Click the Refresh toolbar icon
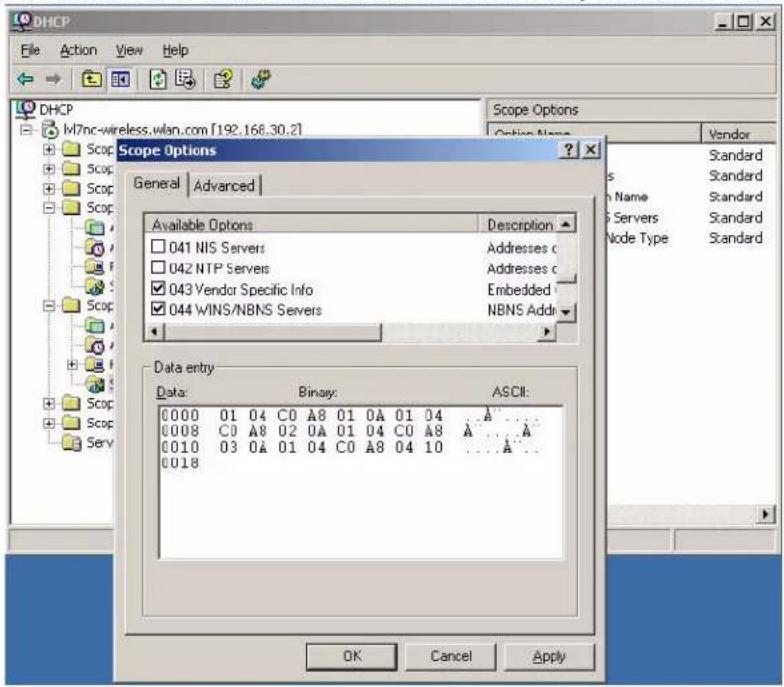 point(158,79)
